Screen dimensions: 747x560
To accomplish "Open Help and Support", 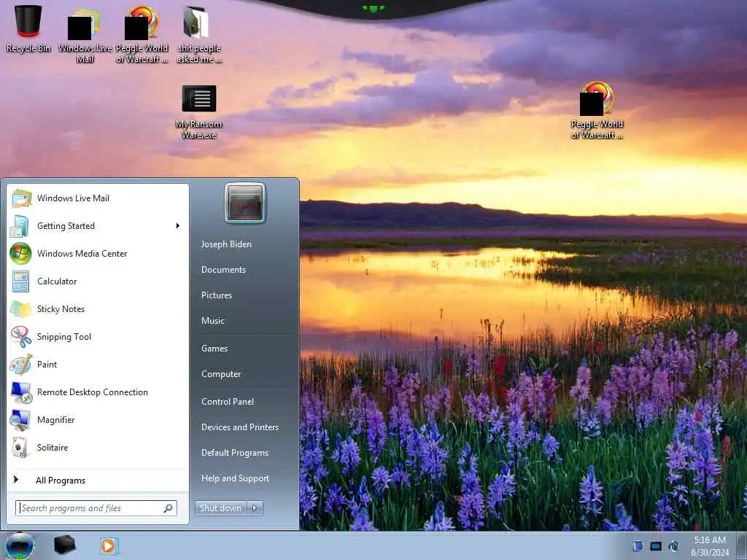I will [x=236, y=478].
